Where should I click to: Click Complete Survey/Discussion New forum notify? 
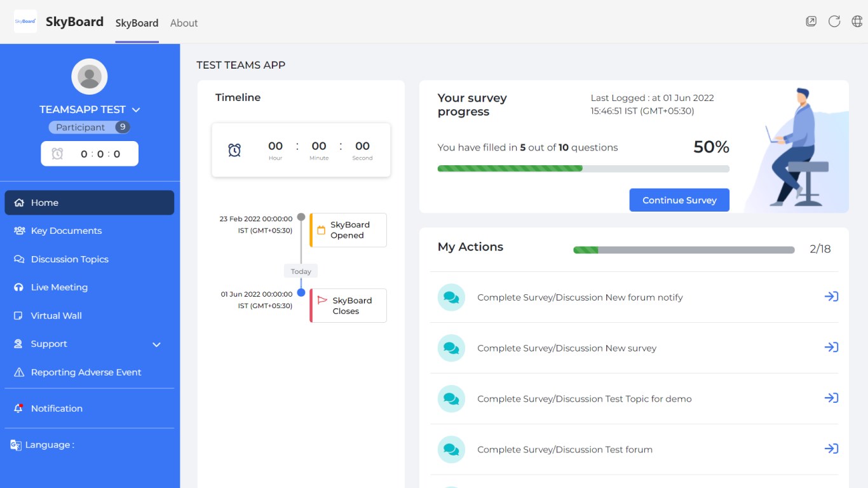click(580, 297)
